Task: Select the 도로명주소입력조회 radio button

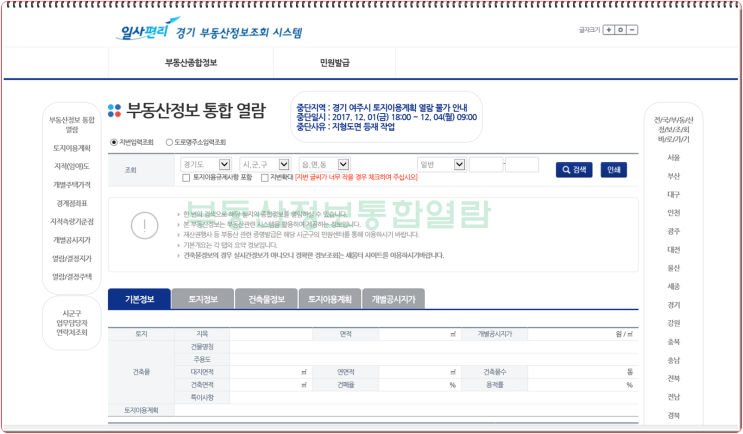Action: pyautogui.click(x=169, y=142)
